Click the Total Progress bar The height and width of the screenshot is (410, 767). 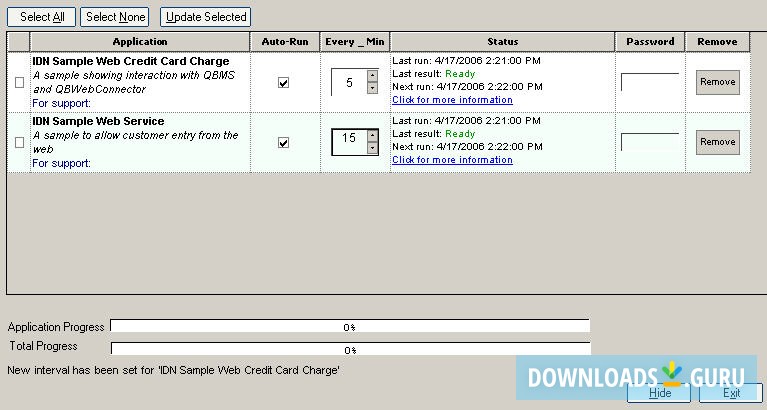point(350,349)
